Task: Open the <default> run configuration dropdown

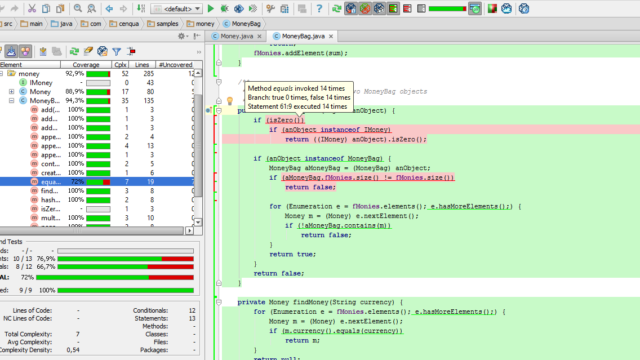Action: tap(176, 9)
